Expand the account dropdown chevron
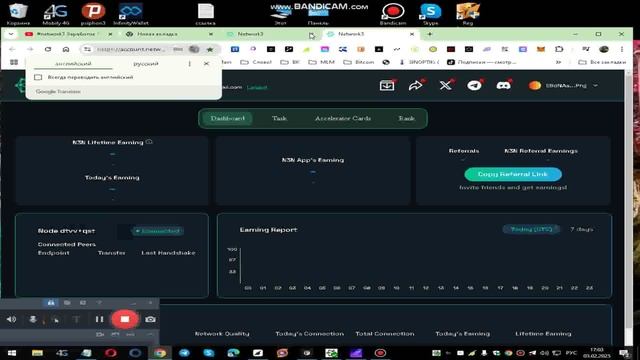 click(595, 86)
